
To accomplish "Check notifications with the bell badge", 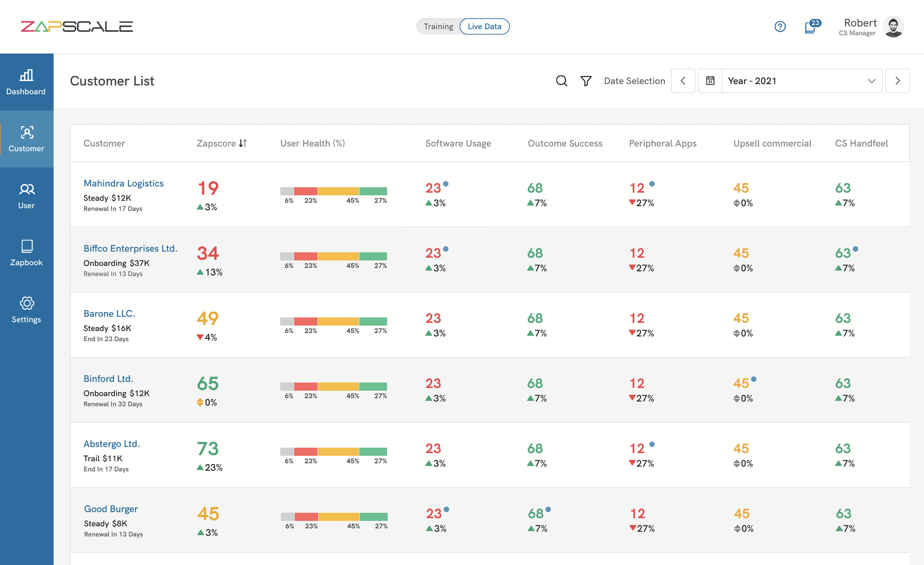I will [810, 26].
